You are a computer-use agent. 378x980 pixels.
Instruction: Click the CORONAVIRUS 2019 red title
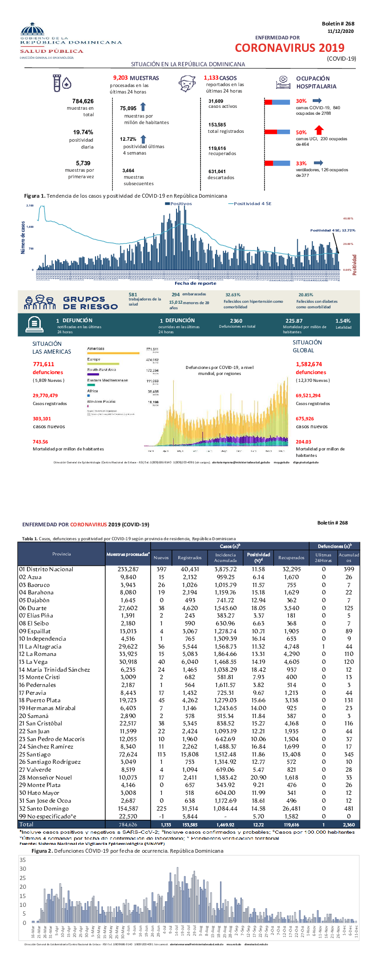(x=290, y=48)
